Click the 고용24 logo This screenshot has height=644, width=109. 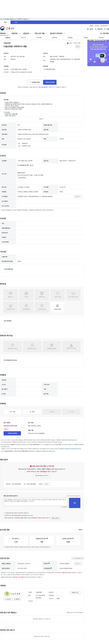point(7,28)
